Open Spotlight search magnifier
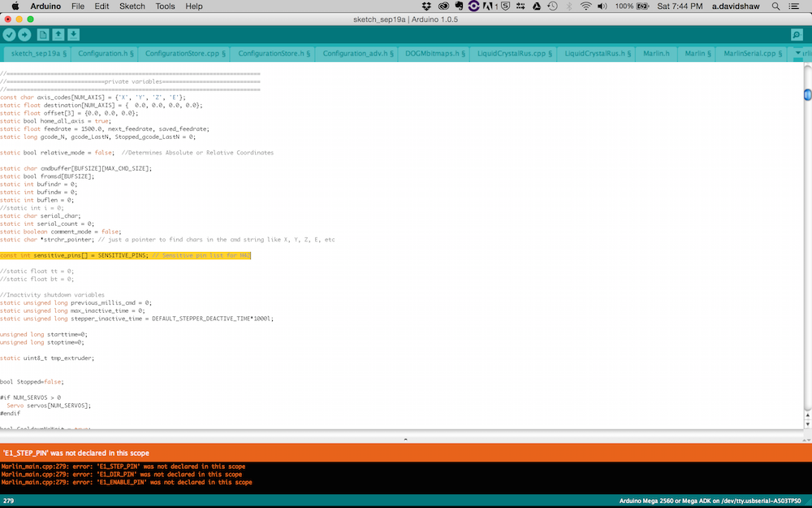This screenshot has width=812, height=508. pyautogui.click(x=775, y=7)
